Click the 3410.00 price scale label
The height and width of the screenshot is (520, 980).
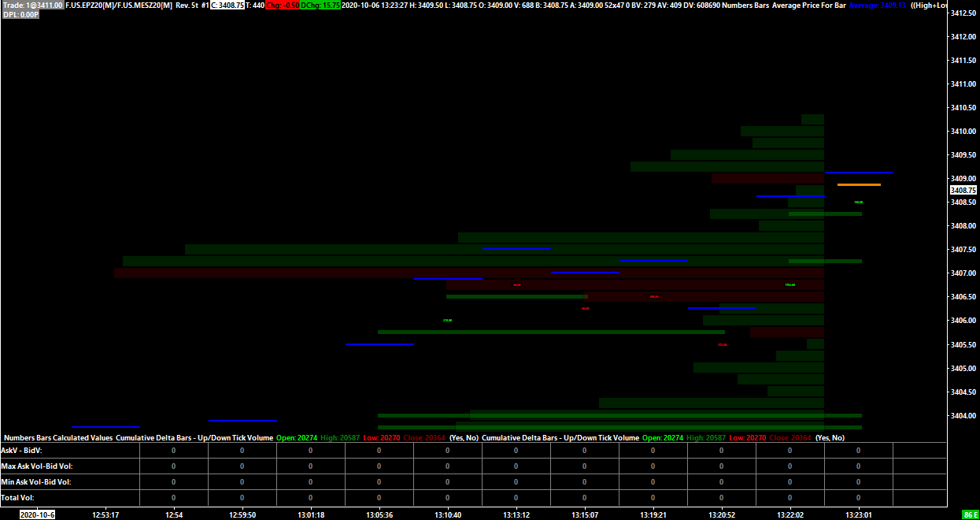click(964, 131)
